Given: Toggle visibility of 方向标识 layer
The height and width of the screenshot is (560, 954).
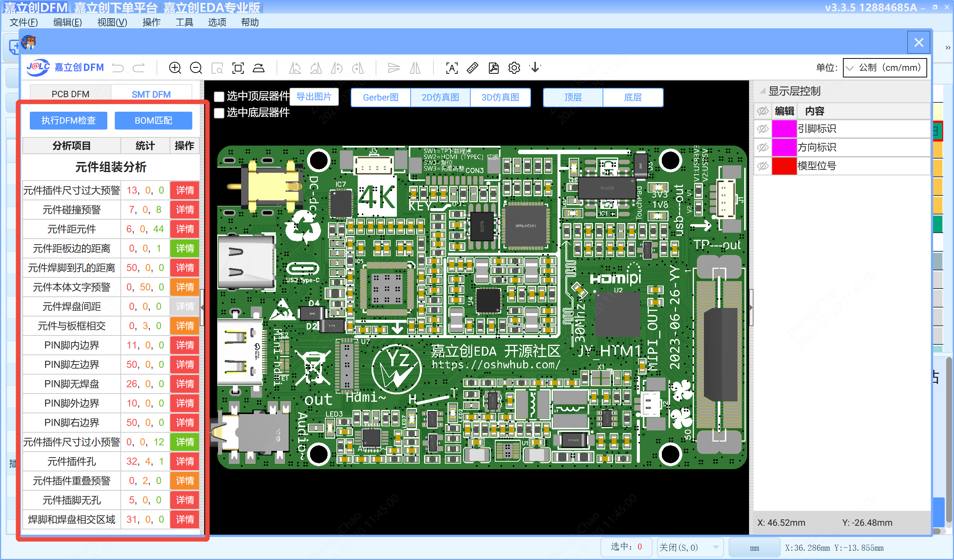Looking at the screenshot, I should pyautogui.click(x=762, y=147).
